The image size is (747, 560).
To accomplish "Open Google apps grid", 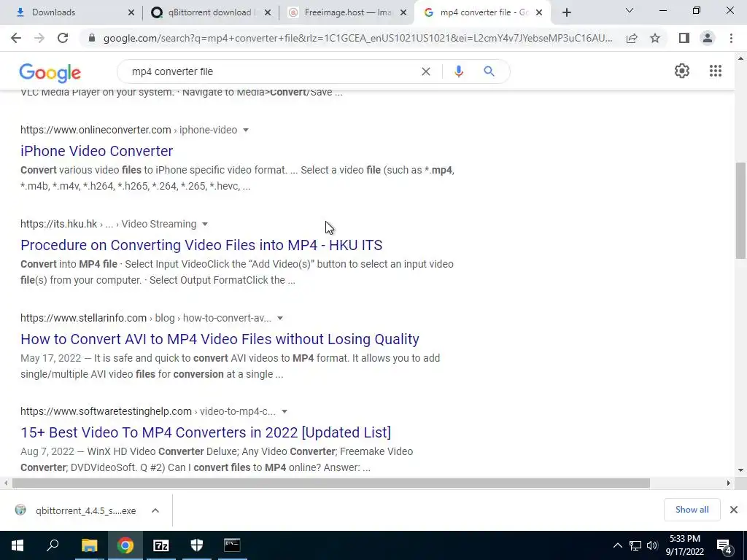I will [716, 71].
